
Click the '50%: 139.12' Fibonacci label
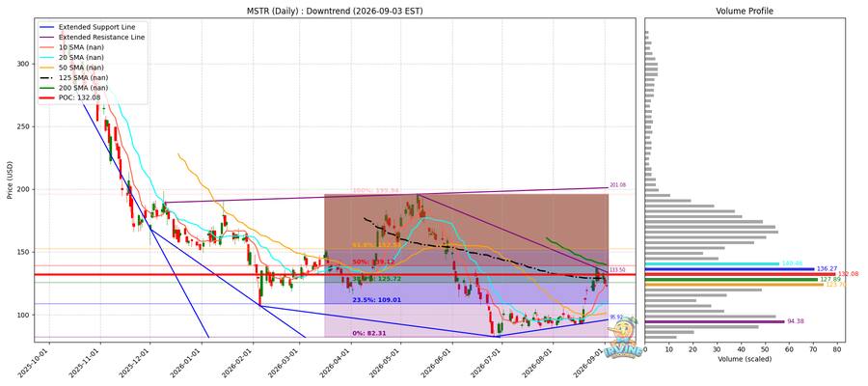373,262
